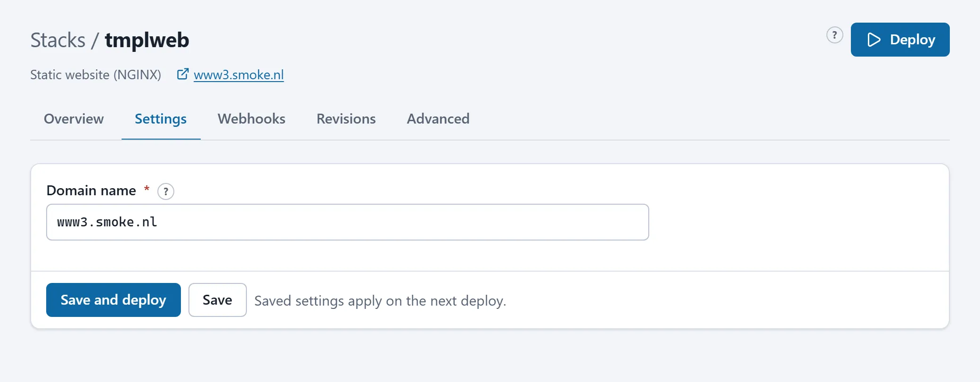
Task: Open the www3.smoke.nl website link
Action: pyautogui.click(x=238, y=75)
